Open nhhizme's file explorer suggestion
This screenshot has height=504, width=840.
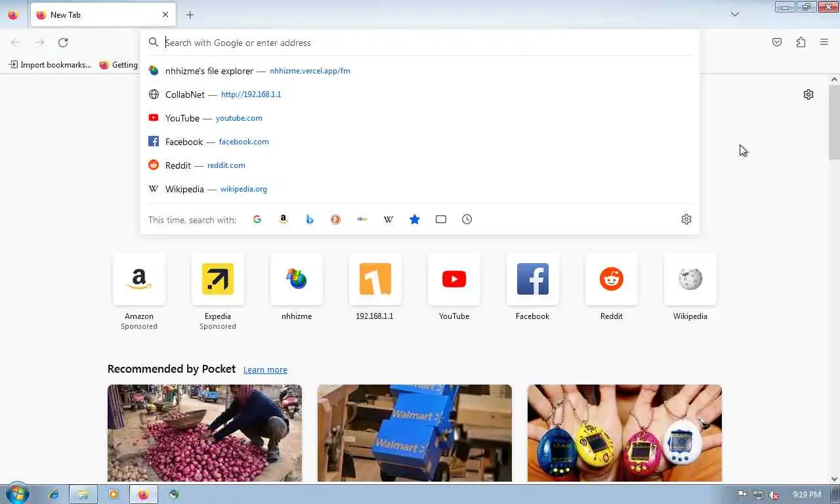pos(420,71)
